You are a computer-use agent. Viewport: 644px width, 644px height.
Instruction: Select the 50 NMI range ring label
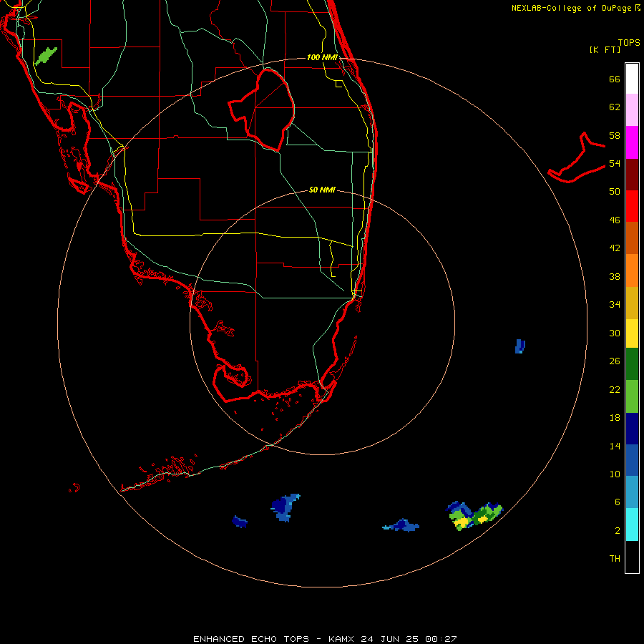point(322,190)
